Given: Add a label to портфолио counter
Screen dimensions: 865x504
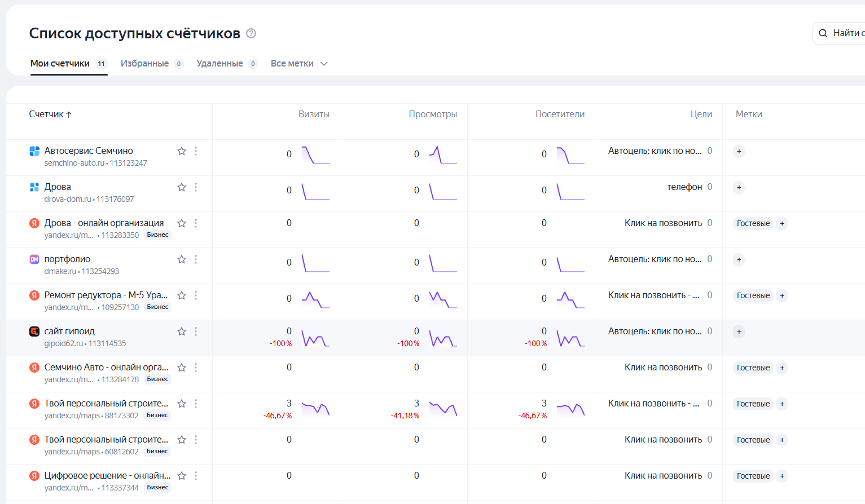Looking at the screenshot, I should (x=739, y=259).
